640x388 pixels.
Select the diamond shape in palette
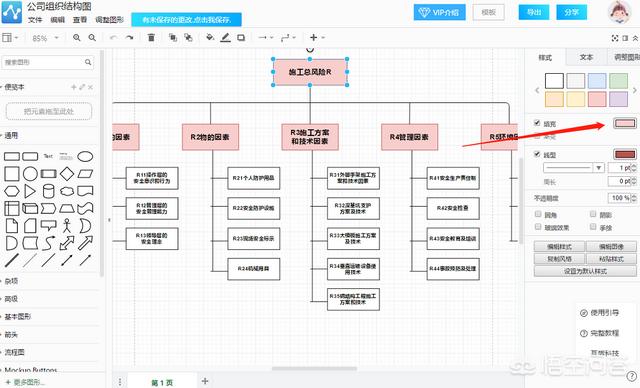click(67, 174)
